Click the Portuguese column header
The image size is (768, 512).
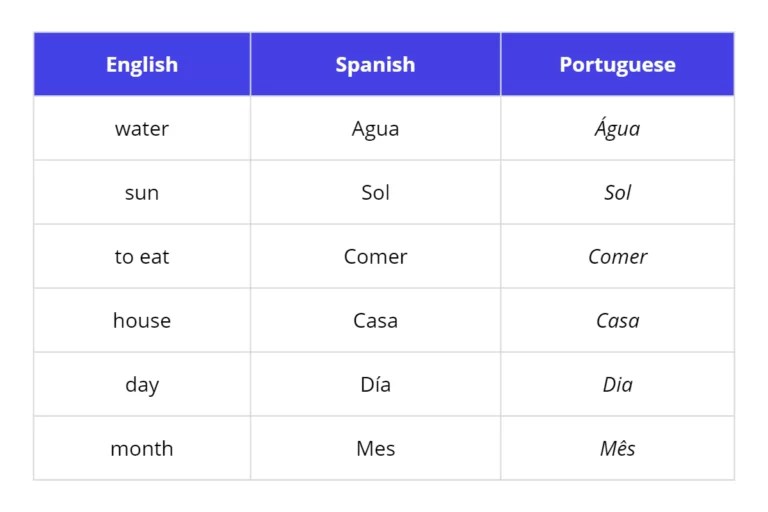617,65
